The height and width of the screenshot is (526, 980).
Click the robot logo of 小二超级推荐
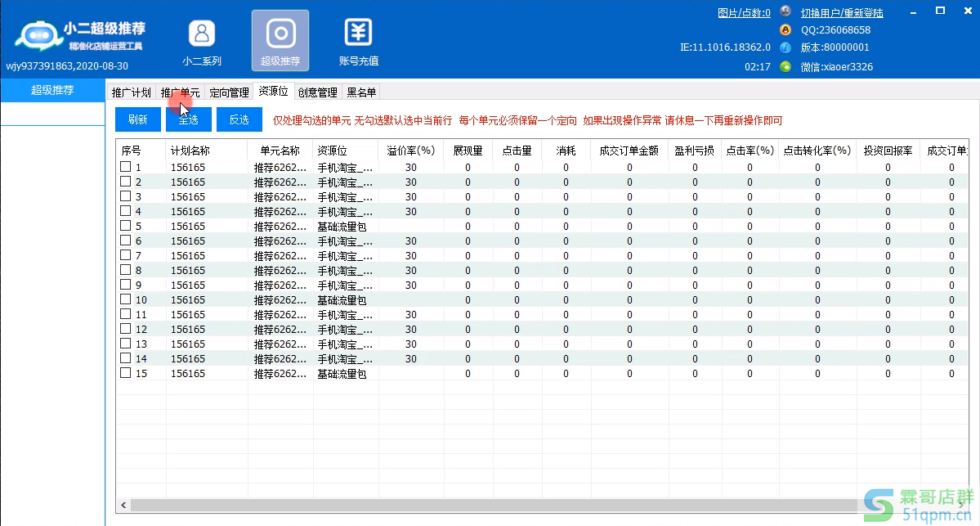(x=36, y=36)
